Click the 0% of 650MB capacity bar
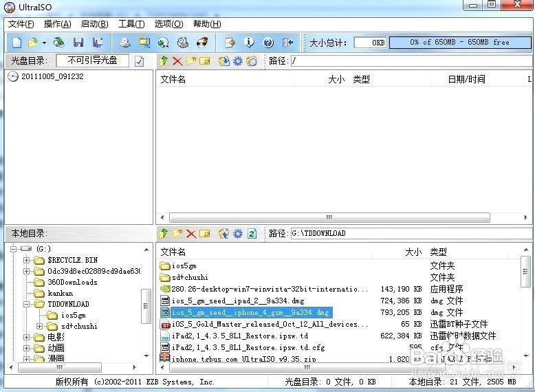 [x=459, y=43]
